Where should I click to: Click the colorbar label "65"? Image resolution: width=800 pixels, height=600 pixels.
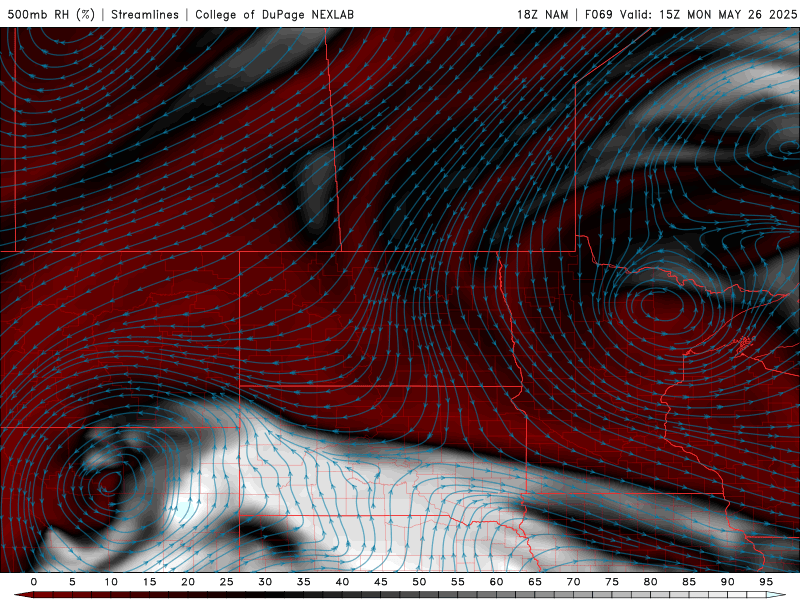click(535, 582)
